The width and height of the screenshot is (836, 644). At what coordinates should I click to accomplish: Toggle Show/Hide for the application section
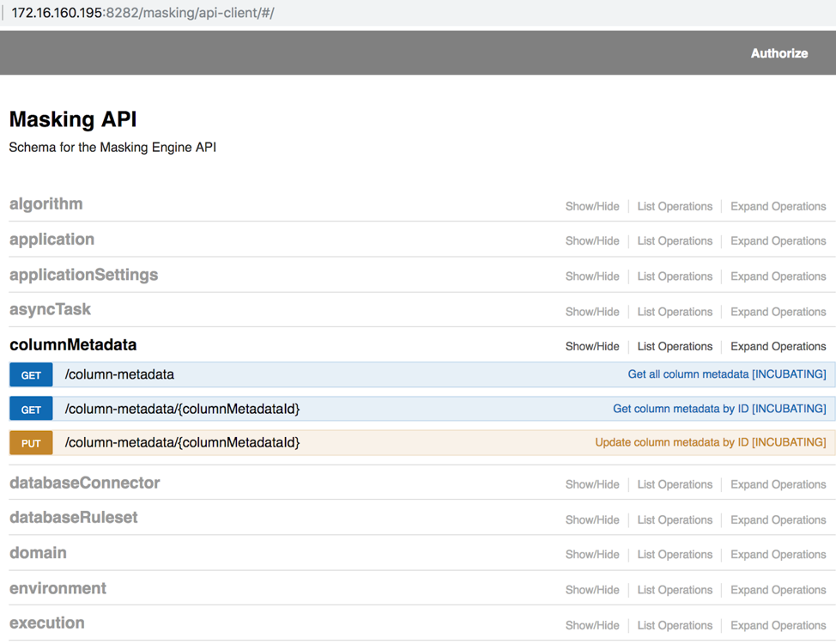click(x=592, y=240)
